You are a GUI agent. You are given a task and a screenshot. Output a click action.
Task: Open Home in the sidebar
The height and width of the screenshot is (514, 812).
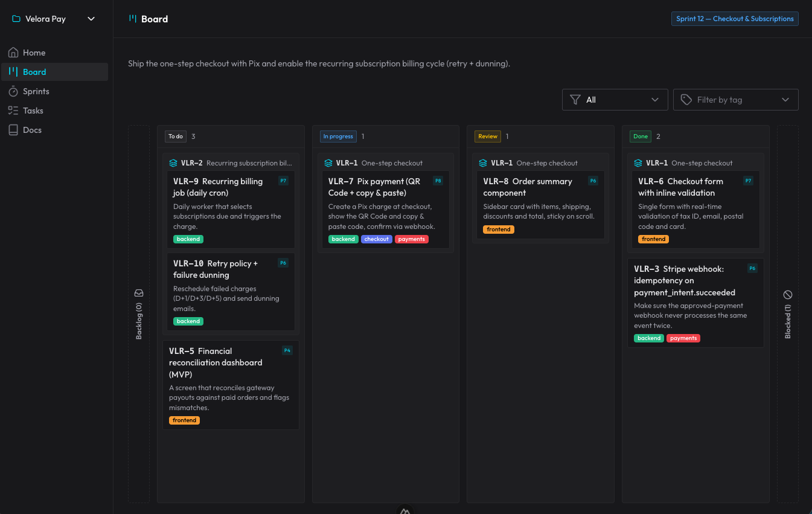click(x=54, y=53)
